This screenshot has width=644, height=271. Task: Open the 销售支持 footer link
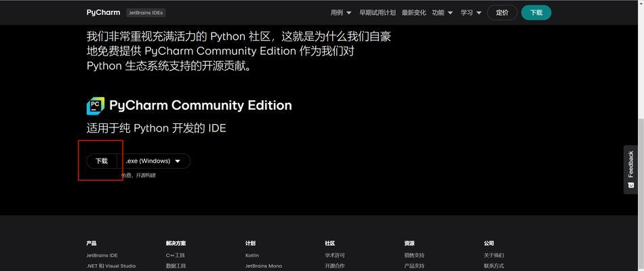tap(414, 255)
